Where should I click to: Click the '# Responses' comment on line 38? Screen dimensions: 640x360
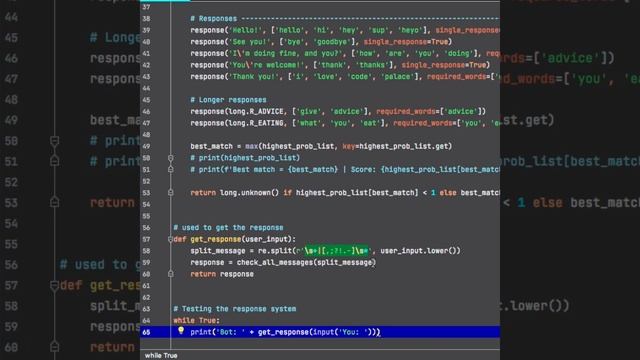213,18
